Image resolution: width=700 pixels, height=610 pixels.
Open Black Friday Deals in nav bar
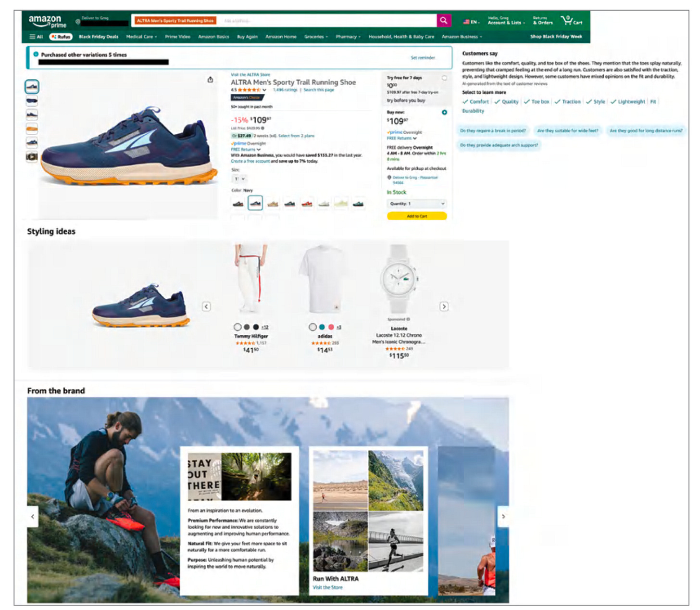(98, 37)
